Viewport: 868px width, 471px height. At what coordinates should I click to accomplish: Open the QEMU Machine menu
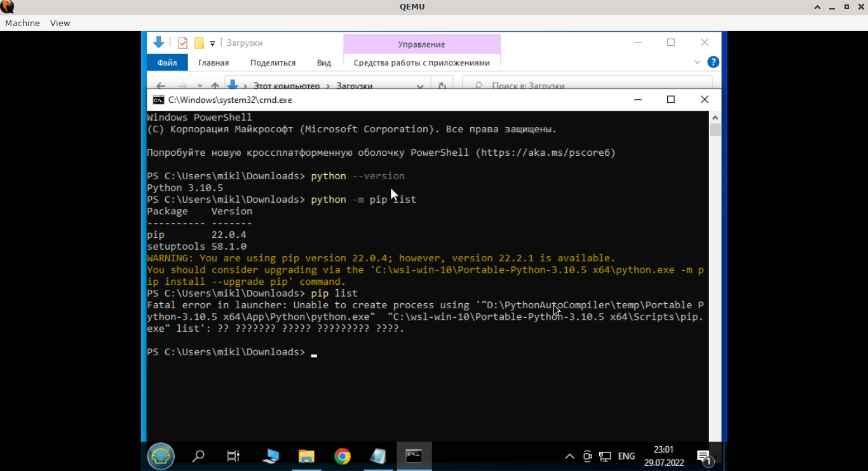22,23
